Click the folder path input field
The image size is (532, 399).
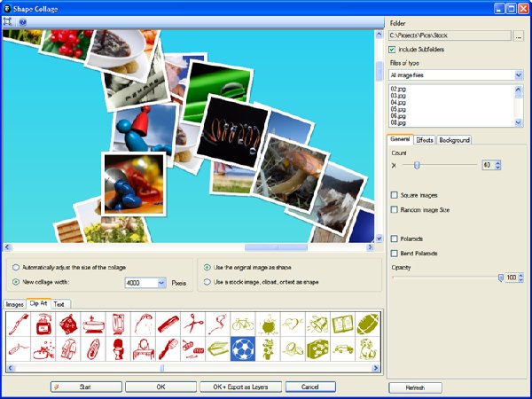tap(450, 35)
